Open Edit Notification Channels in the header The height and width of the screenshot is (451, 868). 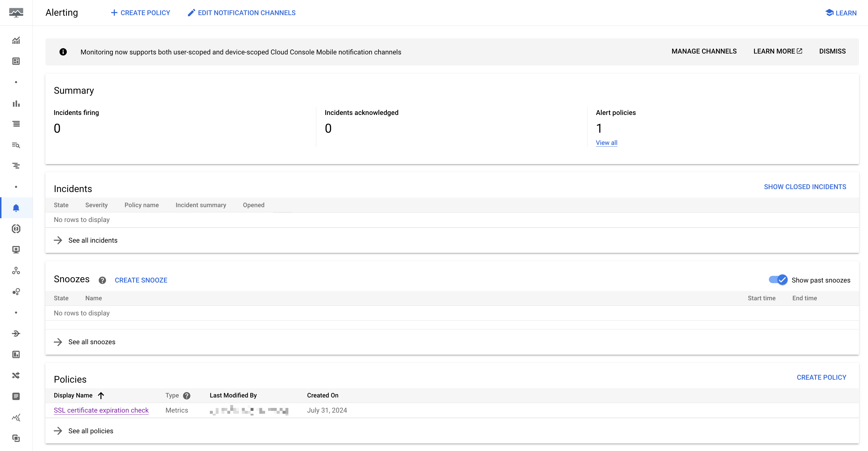[x=242, y=13]
